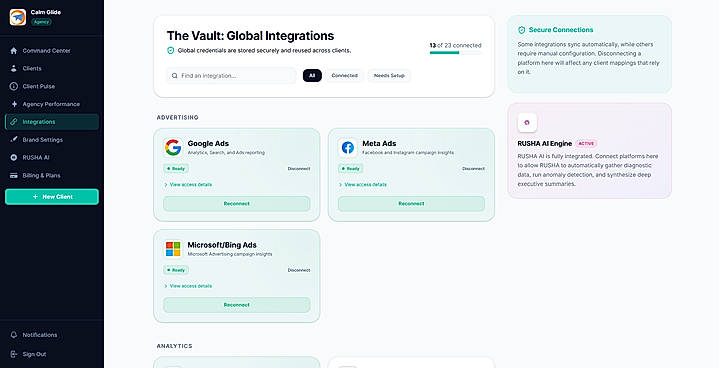
Task: Disconnect Google Ads
Action: click(x=299, y=169)
